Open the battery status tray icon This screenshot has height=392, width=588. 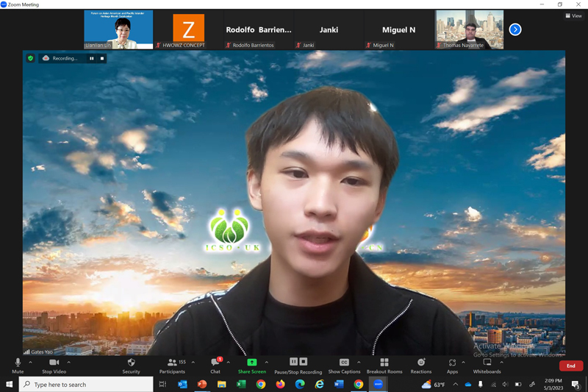518,384
